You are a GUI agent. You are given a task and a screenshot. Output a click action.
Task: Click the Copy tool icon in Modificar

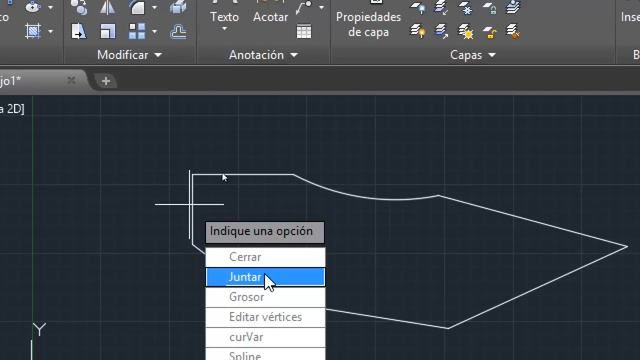coord(78,7)
